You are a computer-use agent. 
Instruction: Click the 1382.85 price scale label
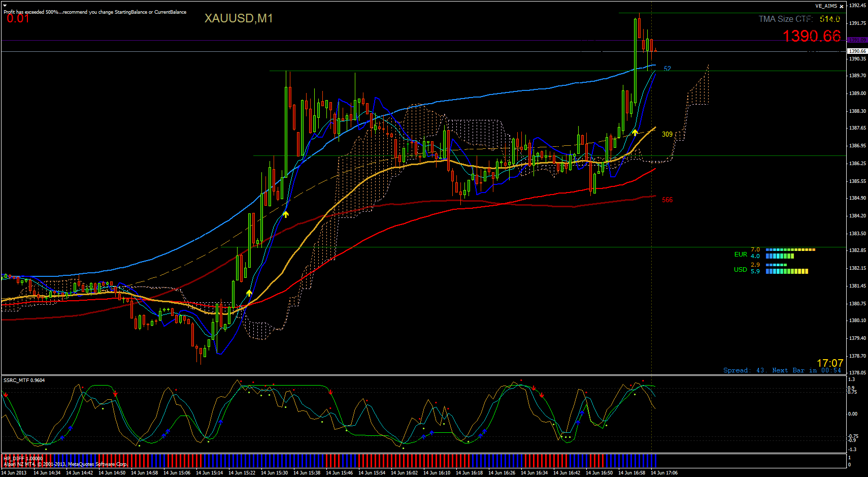click(857, 250)
